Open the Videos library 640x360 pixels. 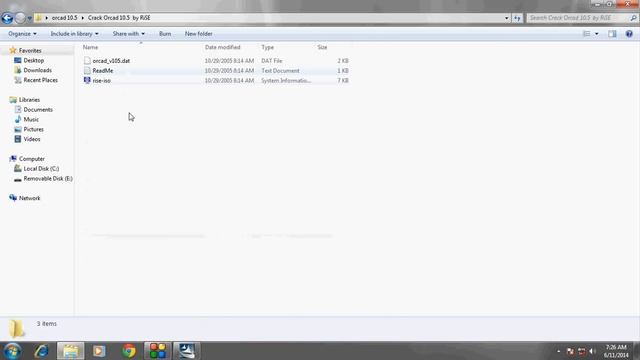click(32, 139)
